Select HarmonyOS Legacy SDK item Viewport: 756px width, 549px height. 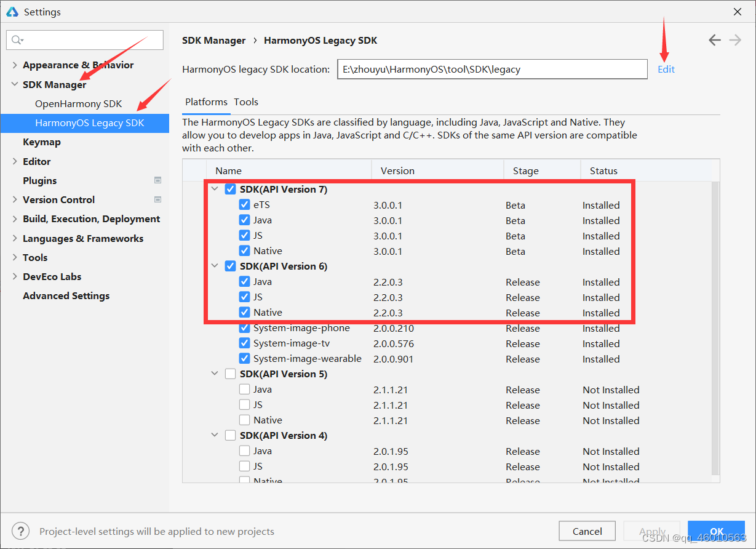(x=84, y=123)
